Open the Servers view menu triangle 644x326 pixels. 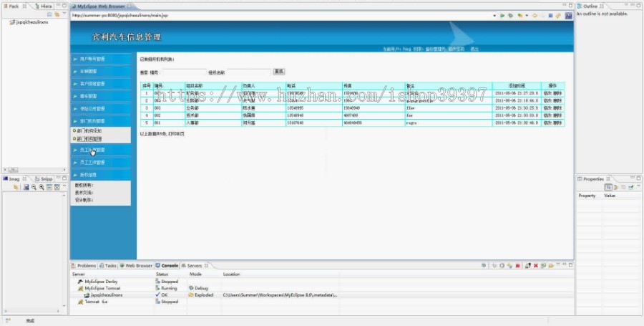click(x=557, y=266)
